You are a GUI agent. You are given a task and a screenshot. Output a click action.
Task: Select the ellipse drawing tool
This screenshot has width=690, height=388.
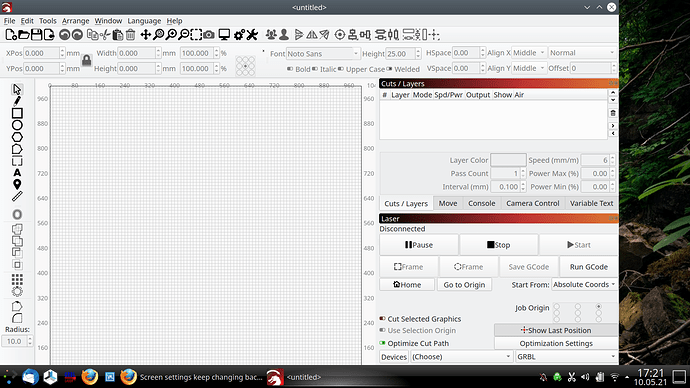[x=17, y=125]
